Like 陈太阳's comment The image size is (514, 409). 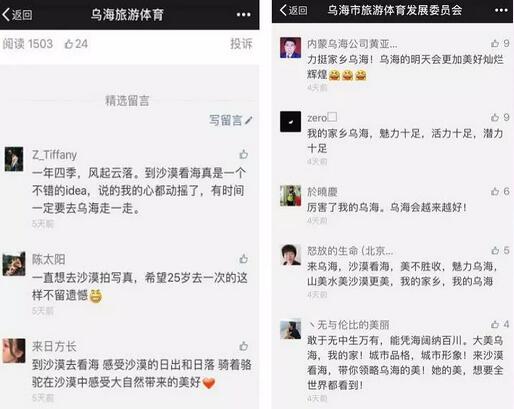[x=244, y=259]
